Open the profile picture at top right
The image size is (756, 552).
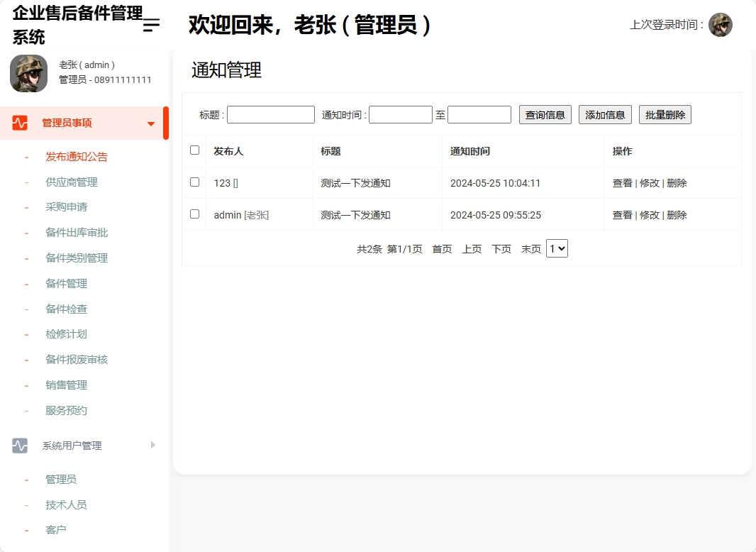click(721, 24)
